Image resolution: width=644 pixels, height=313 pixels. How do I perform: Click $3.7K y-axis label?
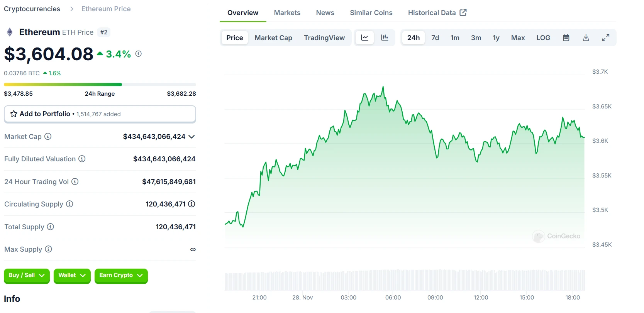pos(600,72)
